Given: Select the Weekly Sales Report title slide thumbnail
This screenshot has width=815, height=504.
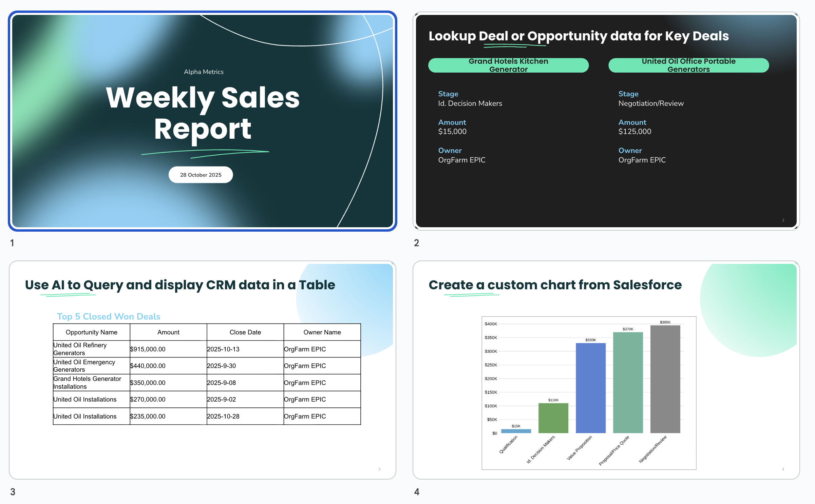Looking at the screenshot, I should coord(203,121).
